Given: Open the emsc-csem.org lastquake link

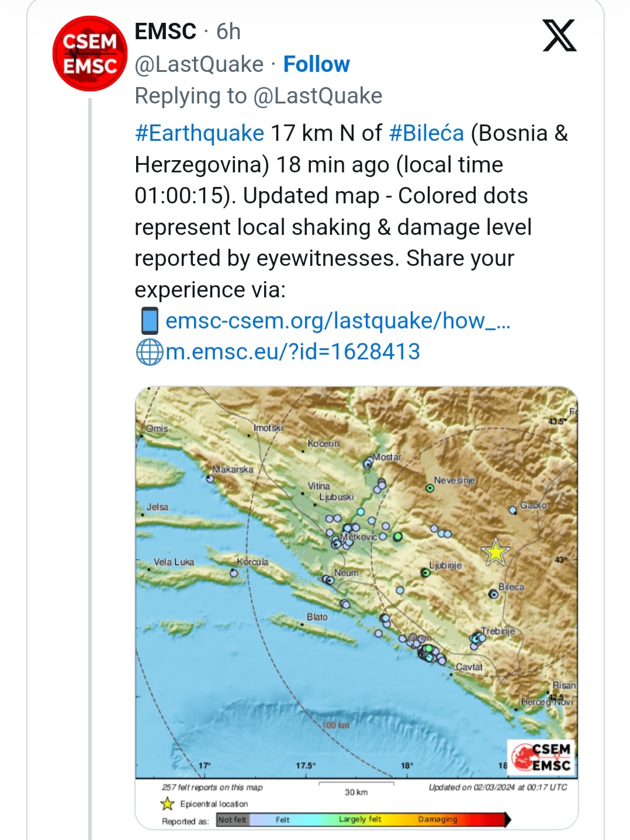Looking at the screenshot, I should (x=338, y=321).
